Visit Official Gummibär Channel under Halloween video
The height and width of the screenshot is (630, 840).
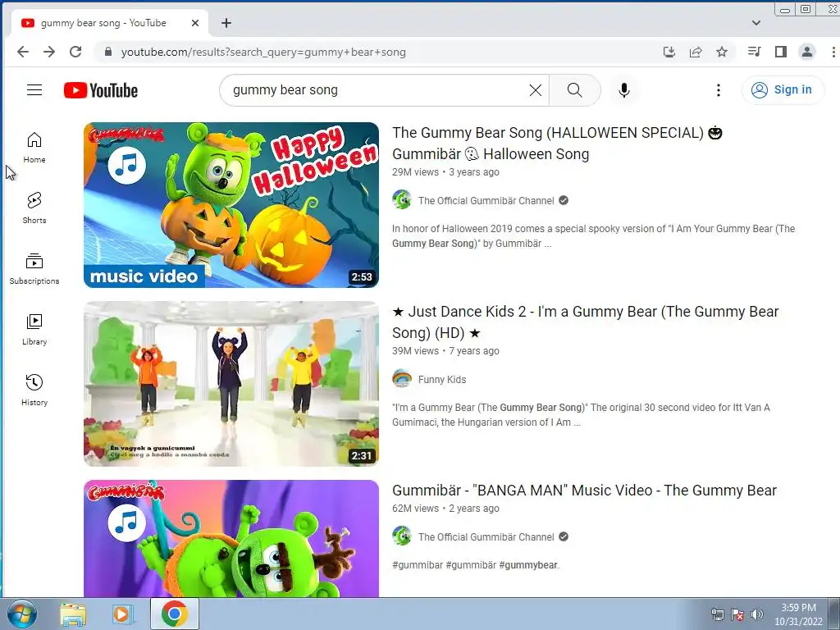[486, 200]
